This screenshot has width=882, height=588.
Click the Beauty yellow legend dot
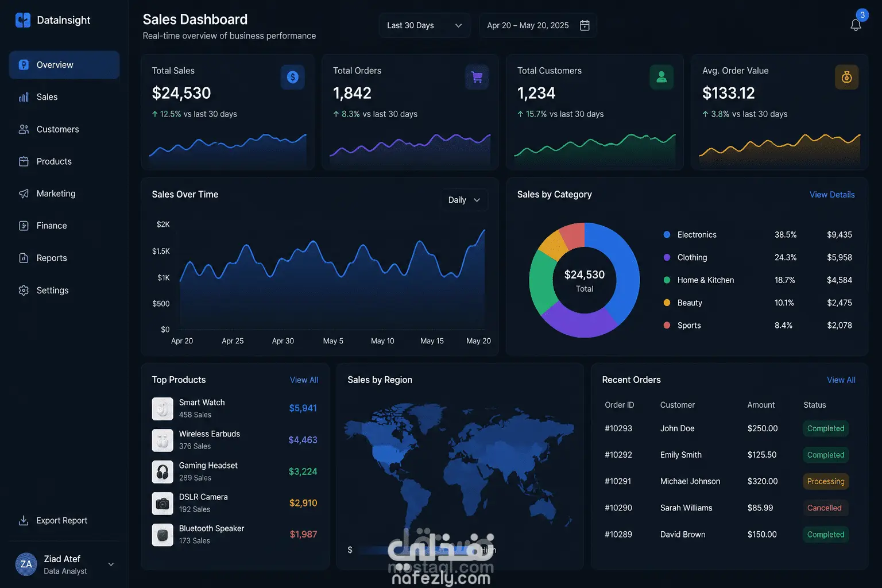pos(667,303)
